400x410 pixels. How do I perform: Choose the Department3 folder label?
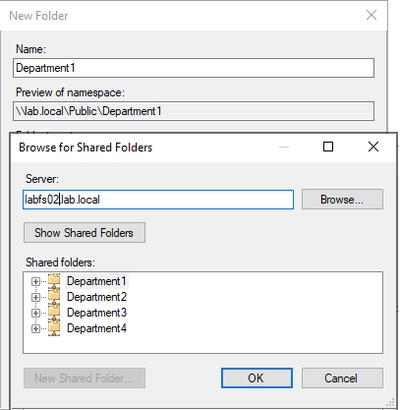click(x=97, y=312)
